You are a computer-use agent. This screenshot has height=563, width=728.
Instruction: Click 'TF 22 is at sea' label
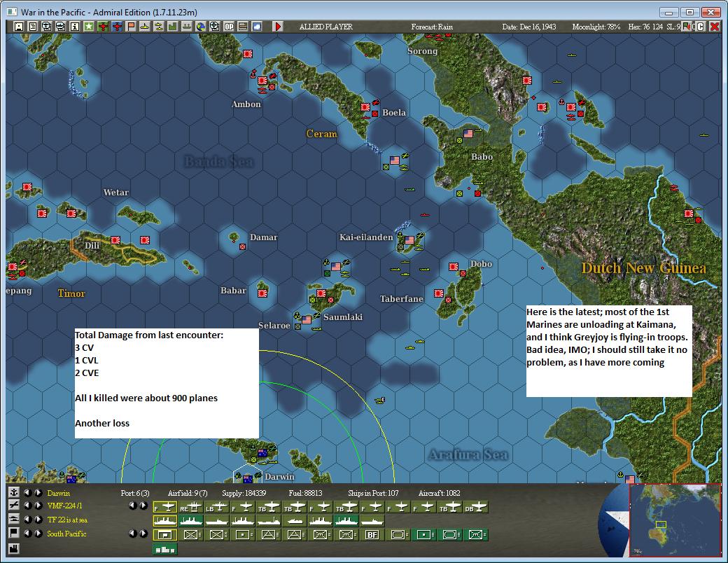point(67,520)
